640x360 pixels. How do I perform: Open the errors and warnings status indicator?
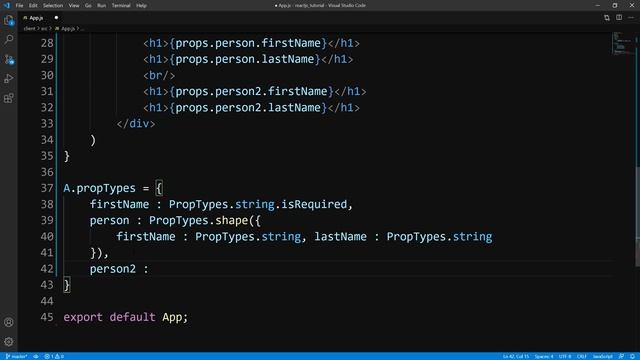tap(54, 356)
